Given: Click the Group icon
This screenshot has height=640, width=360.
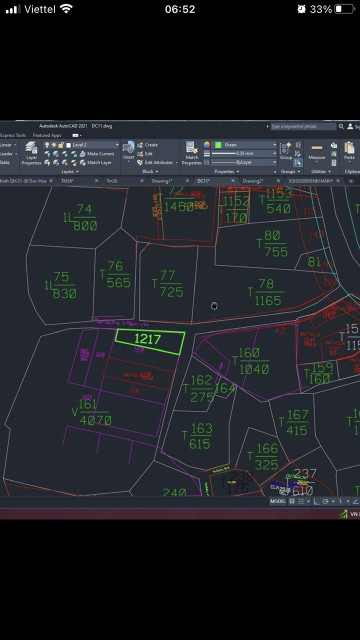Looking at the screenshot, I should coord(286,151).
